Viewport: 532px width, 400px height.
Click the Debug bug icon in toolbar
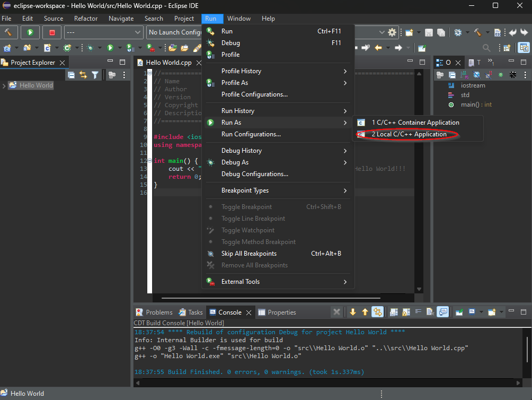pyautogui.click(x=90, y=48)
